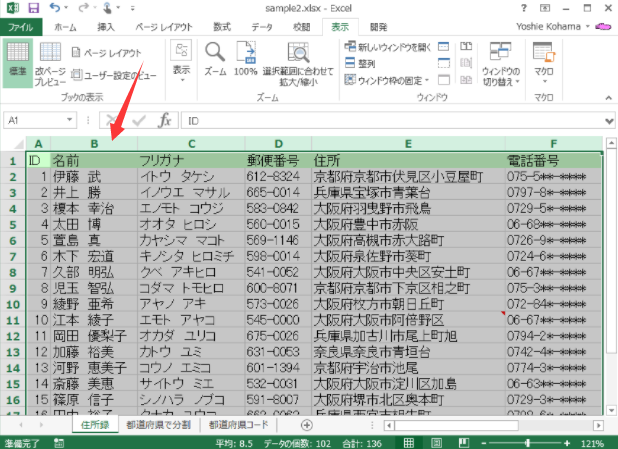Click the Select All corner triangle
The height and width of the screenshot is (449, 618).
pos(18,143)
